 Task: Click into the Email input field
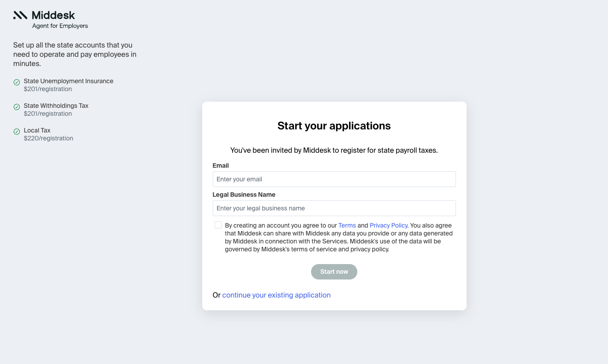click(x=334, y=179)
